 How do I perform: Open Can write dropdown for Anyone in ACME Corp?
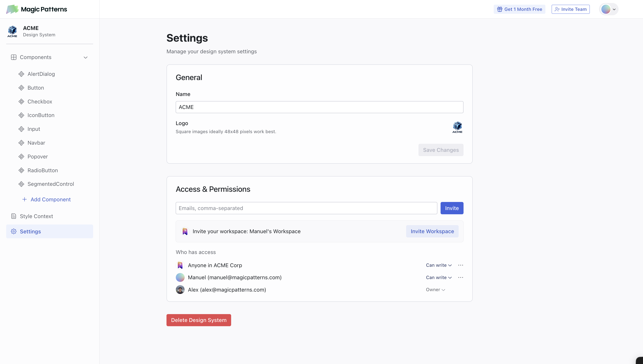point(438,265)
